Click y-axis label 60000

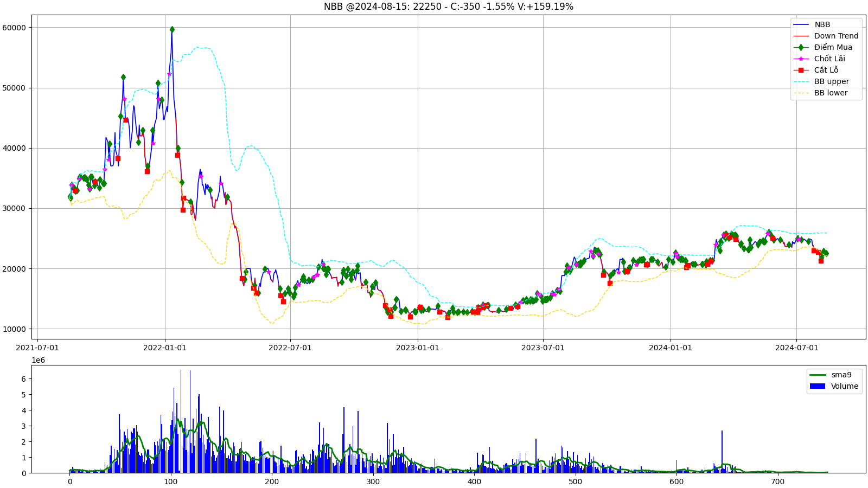(14, 28)
